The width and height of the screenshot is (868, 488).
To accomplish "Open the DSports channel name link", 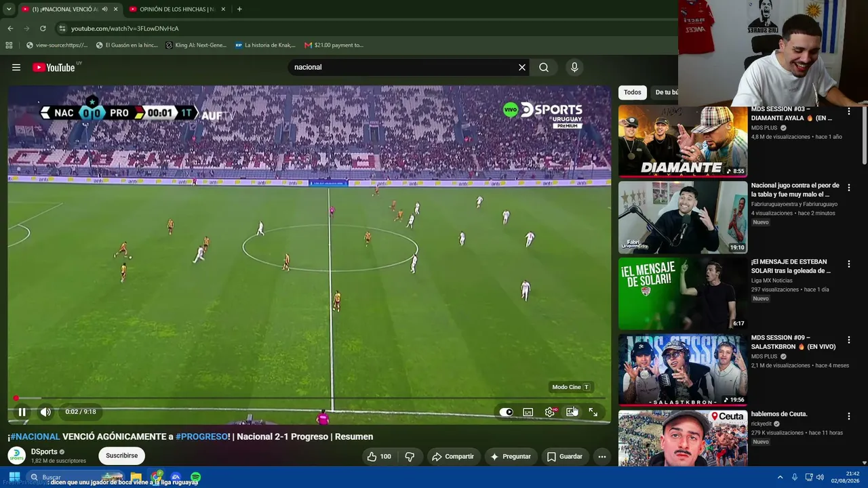I will (44, 452).
